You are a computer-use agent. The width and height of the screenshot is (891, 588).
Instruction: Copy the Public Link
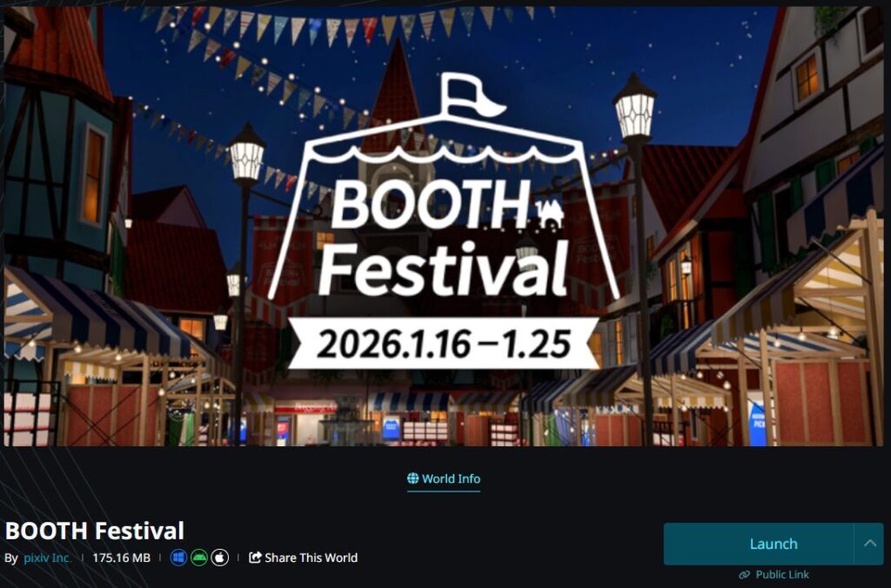(x=774, y=575)
